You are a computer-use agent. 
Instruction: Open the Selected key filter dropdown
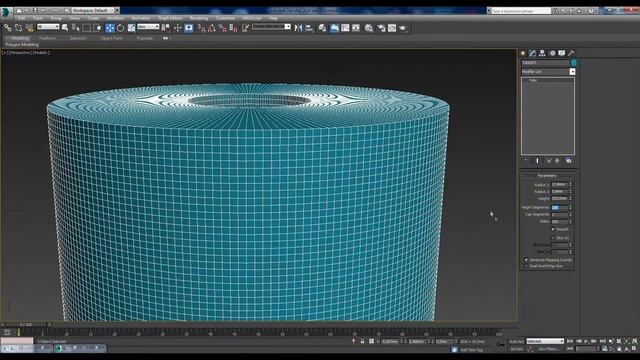pyautogui.click(x=545, y=341)
